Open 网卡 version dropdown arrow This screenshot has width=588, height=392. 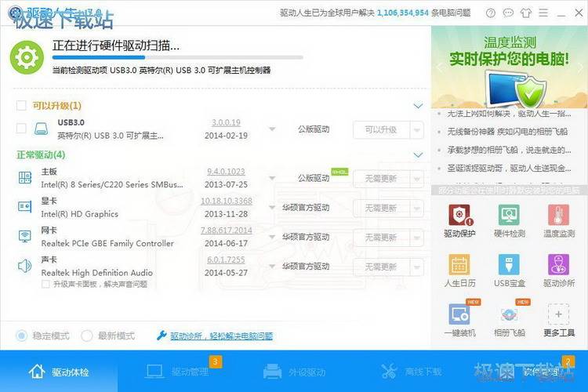pos(272,237)
